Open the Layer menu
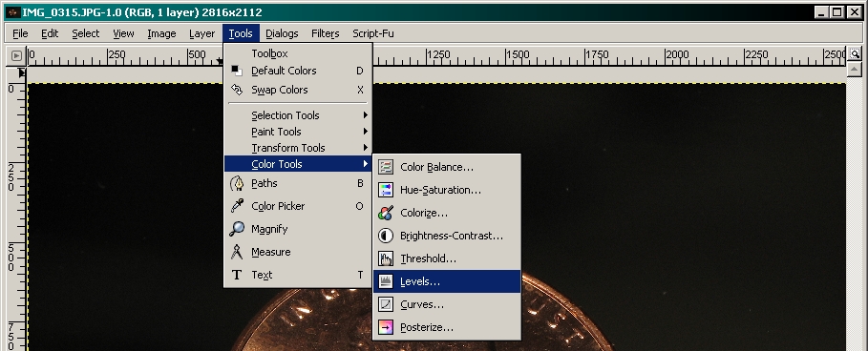This screenshot has height=351, width=868. pos(202,33)
